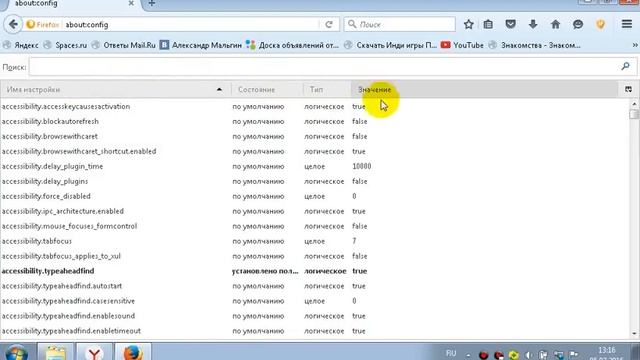Open the Ответы Mail.Ru bookmark

click(124, 45)
